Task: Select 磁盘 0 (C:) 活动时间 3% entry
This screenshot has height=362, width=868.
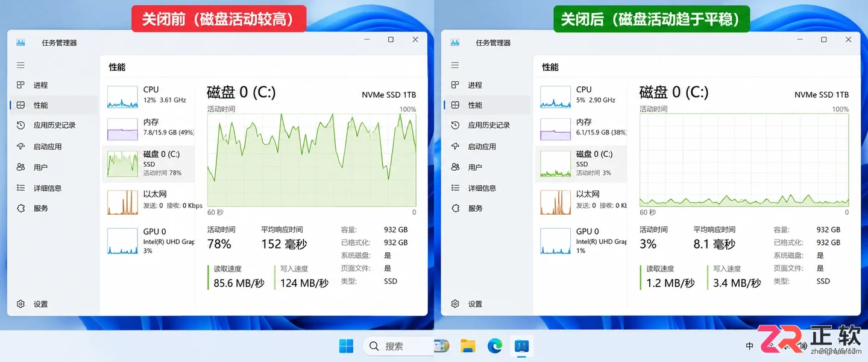Action: [x=582, y=164]
